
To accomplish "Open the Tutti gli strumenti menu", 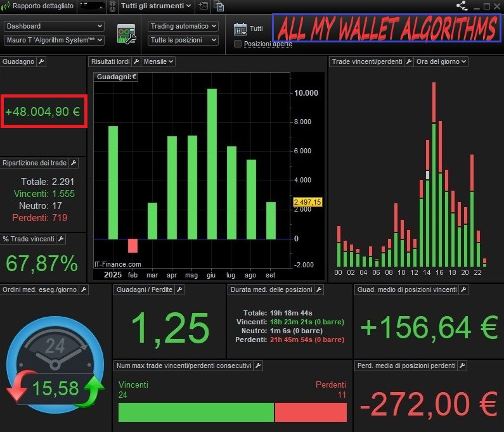I will click(156, 6).
